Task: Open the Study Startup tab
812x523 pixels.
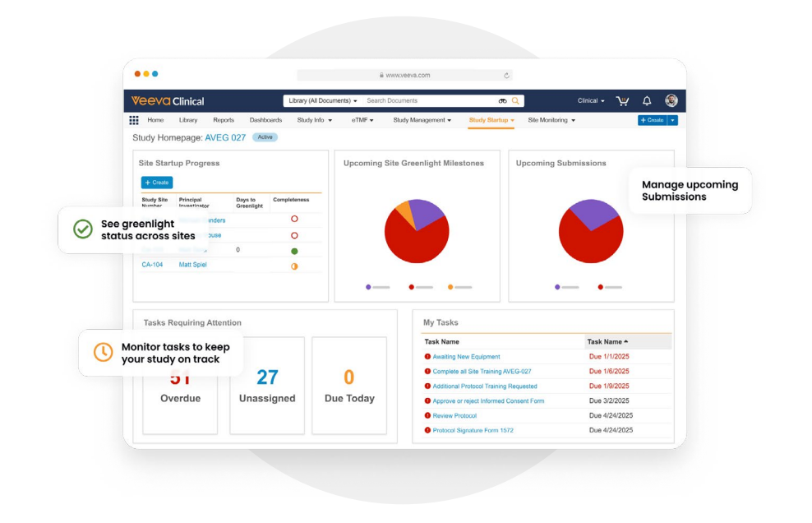Action: point(489,120)
